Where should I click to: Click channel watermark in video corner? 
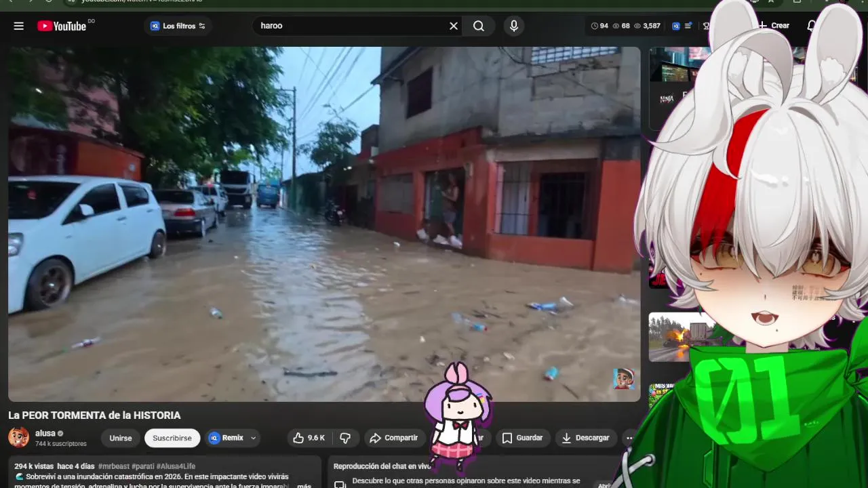(623, 378)
